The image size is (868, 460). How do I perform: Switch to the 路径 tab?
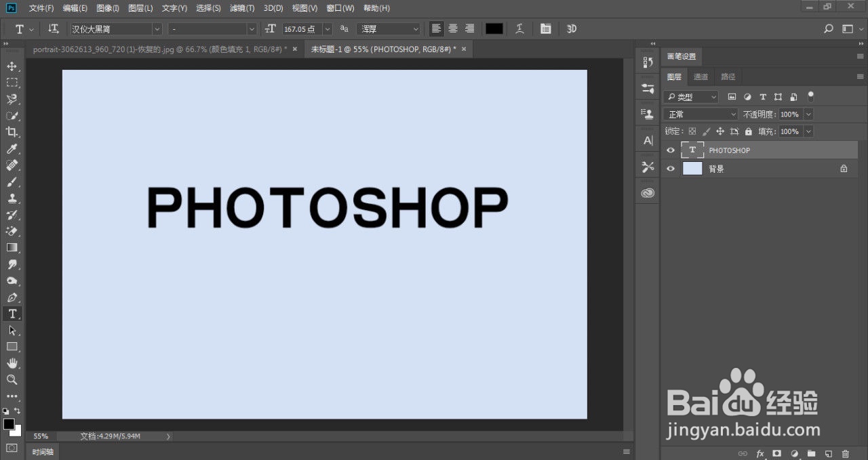[728, 77]
